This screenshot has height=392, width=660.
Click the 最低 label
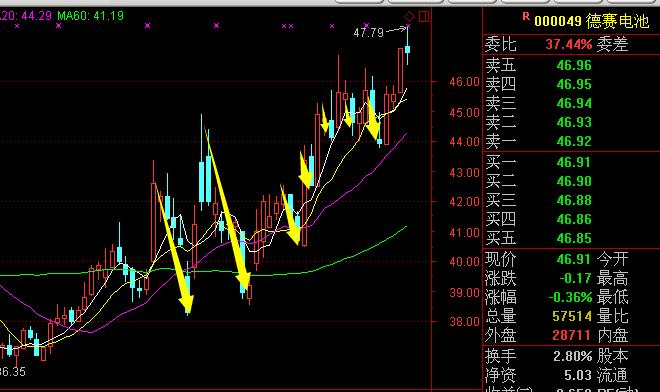pos(612,297)
